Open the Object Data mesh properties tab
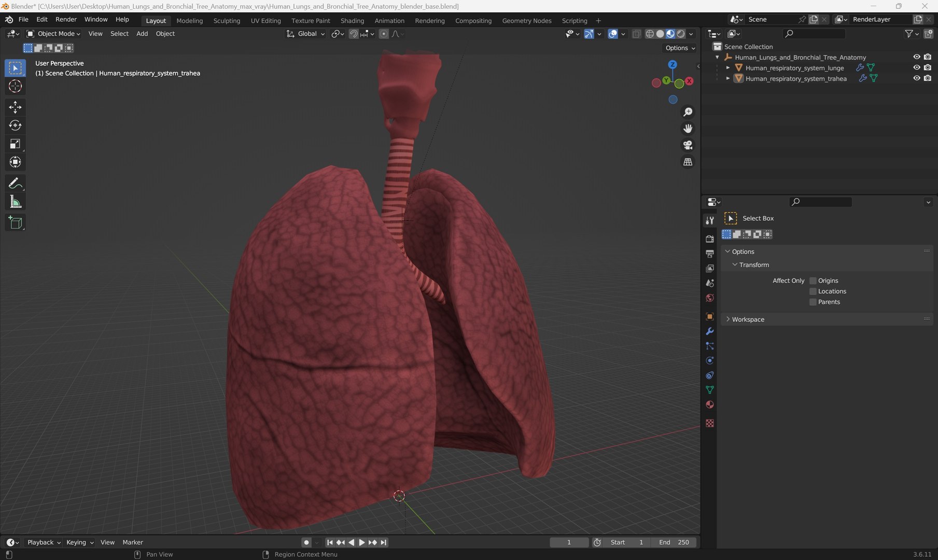The image size is (938, 560). tap(709, 390)
